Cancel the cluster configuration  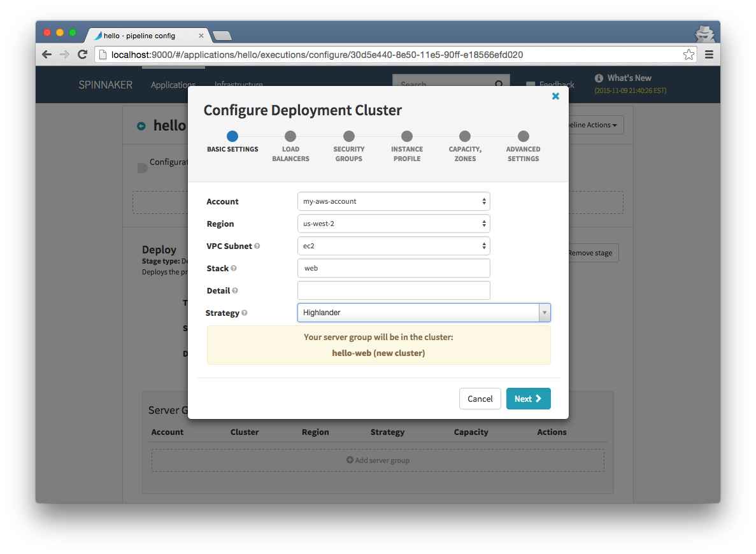point(480,399)
